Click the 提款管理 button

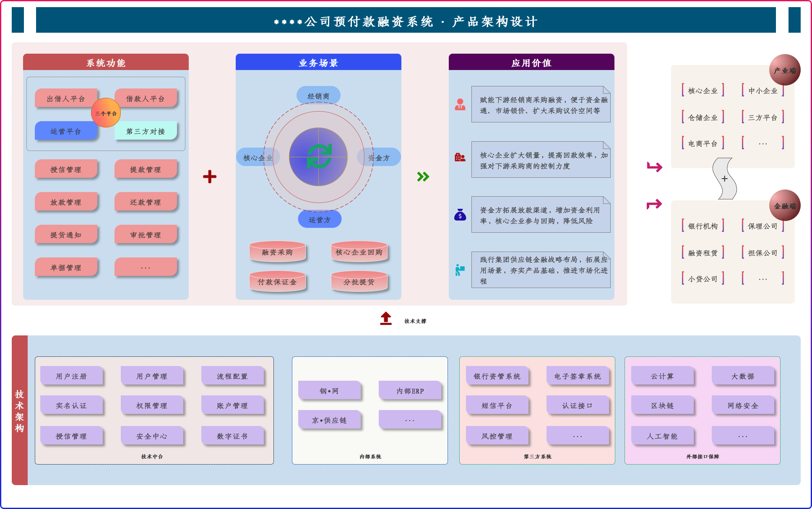click(x=146, y=169)
